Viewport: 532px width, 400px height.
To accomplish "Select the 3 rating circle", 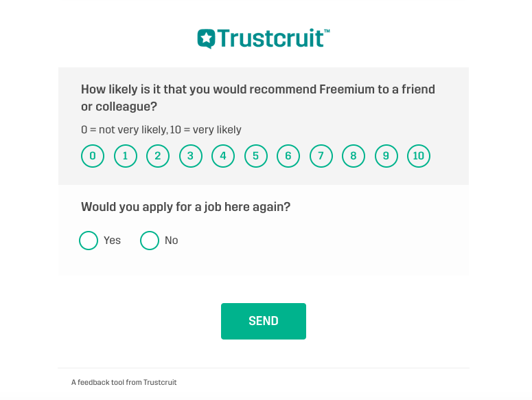I will point(190,156).
